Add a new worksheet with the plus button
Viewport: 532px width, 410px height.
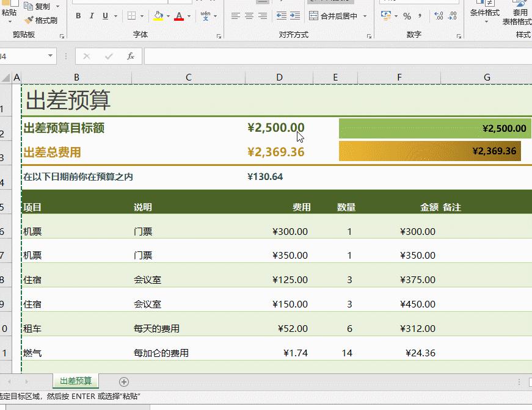(x=123, y=380)
